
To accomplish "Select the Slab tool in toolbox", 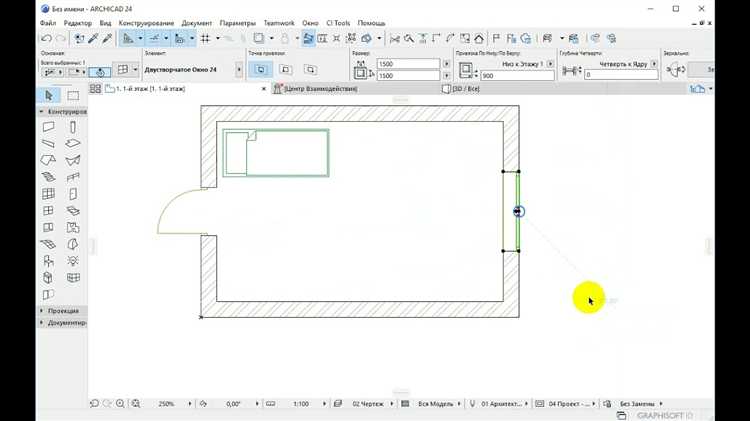I will 73,144.
